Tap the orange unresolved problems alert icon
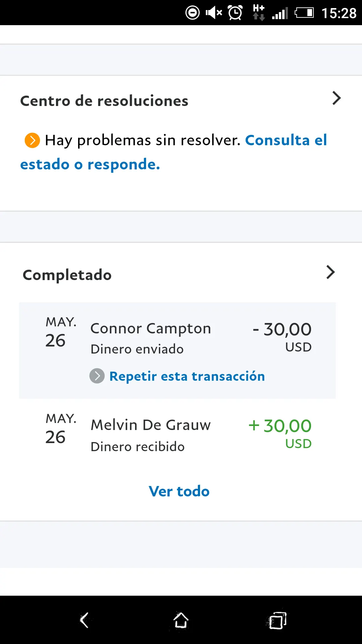The height and width of the screenshot is (644, 362). [32, 140]
